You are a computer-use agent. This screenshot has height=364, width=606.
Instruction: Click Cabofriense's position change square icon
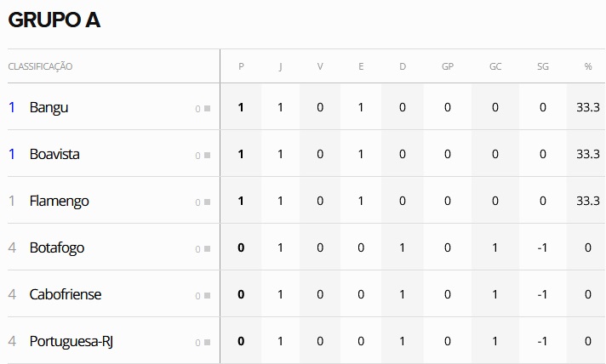(x=206, y=296)
